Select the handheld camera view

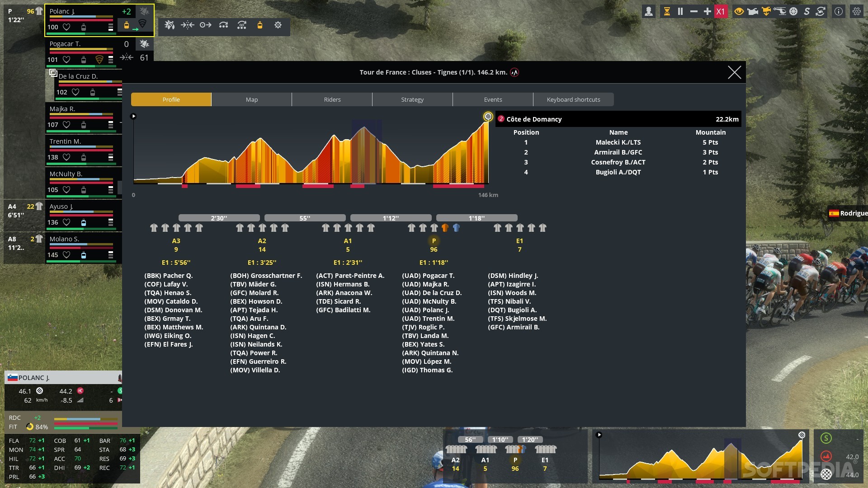753,12
